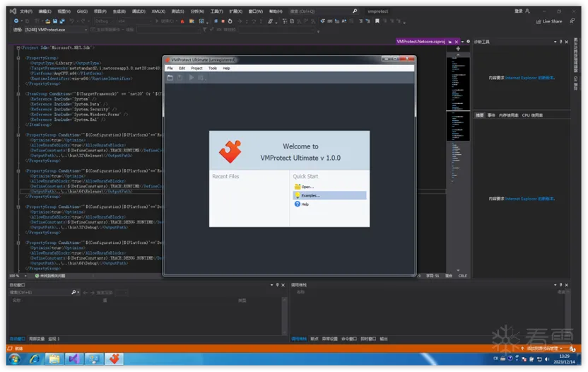Click the bookmark icon in the toolbar
The height and width of the screenshot is (372, 588).
[x=377, y=21]
